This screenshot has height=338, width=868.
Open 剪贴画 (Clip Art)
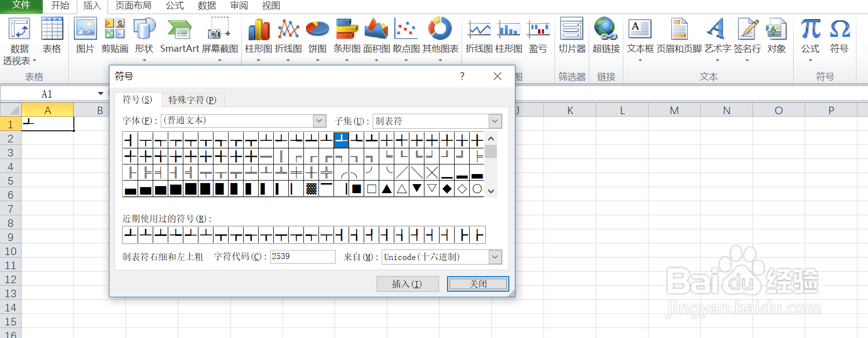point(115,36)
